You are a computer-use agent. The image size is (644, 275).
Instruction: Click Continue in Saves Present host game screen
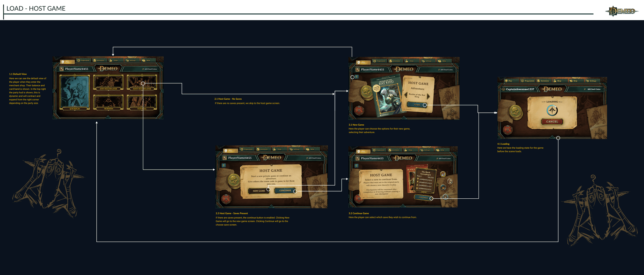285,191
